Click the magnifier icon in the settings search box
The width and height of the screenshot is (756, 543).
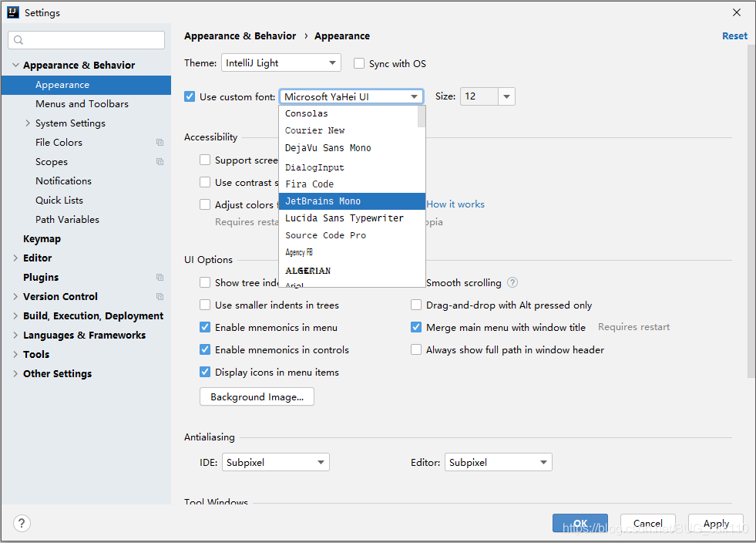[x=17, y=39]
